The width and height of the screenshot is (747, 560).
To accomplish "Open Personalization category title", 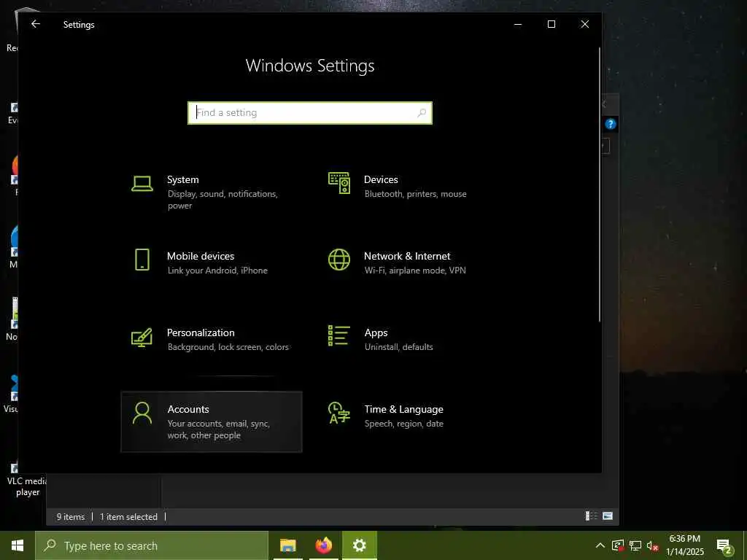I will coord(201,332).
